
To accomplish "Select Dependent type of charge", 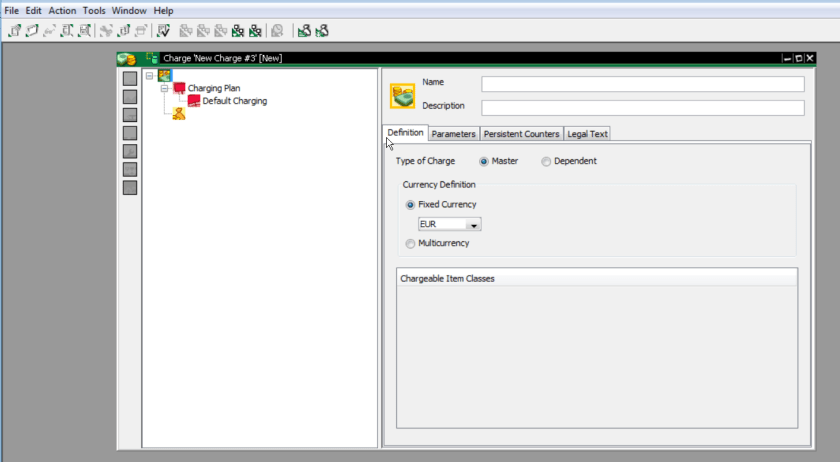I will tap(546, 161).
